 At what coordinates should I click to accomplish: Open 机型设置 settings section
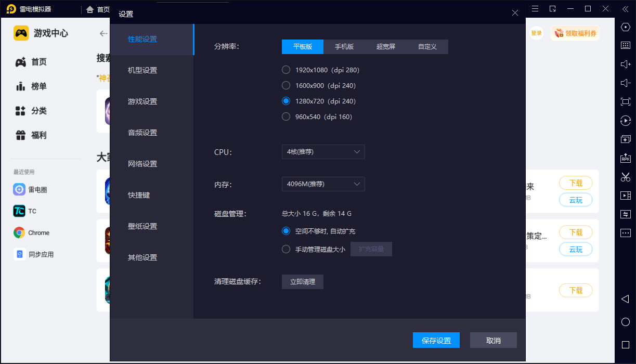pyautogui.click(x=152, y=70)
